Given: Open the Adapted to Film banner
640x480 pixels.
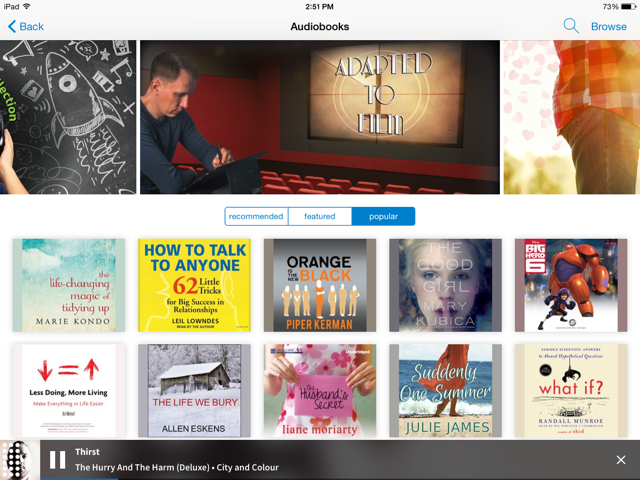Looking at the screenshot, I should tap(320, 117).
